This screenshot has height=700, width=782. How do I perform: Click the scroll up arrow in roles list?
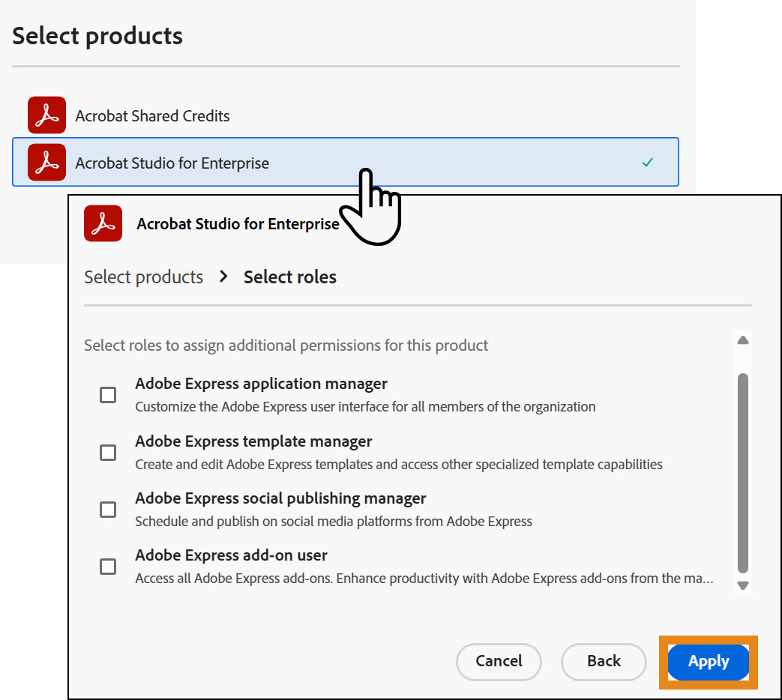742,340
